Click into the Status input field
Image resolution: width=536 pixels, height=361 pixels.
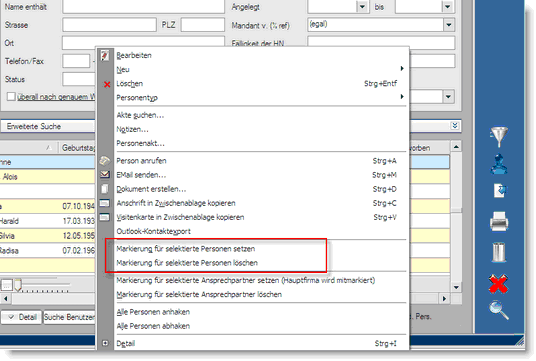click(x=79, y=79)
